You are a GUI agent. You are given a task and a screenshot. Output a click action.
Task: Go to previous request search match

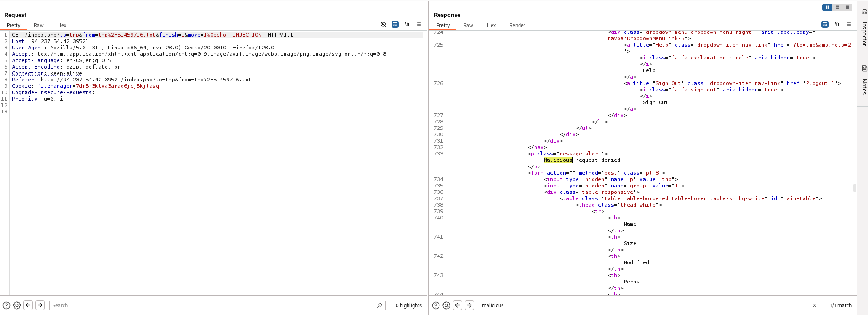28,305
